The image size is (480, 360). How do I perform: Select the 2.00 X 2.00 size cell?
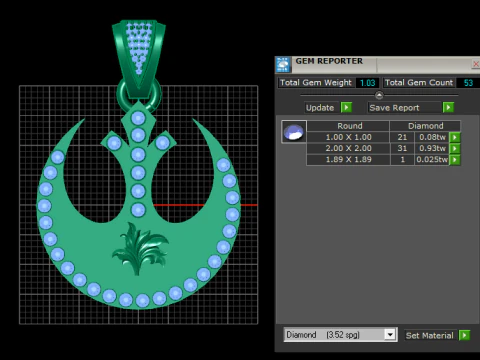348,148
